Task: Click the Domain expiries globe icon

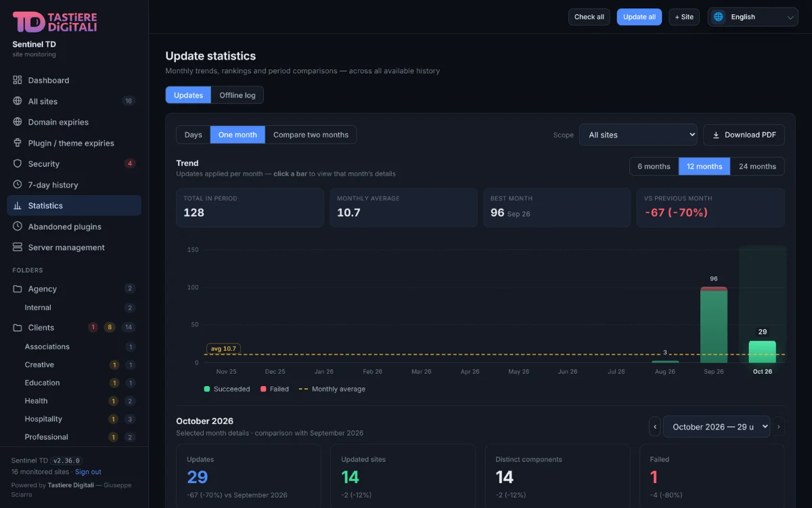Action: (18, 122)
